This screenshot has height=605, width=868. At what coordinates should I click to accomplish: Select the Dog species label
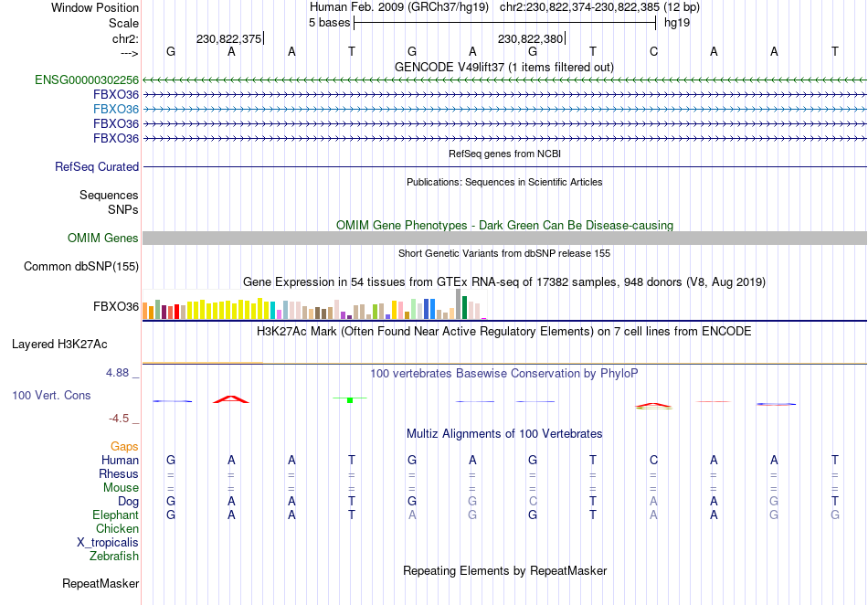coord(128,502)
